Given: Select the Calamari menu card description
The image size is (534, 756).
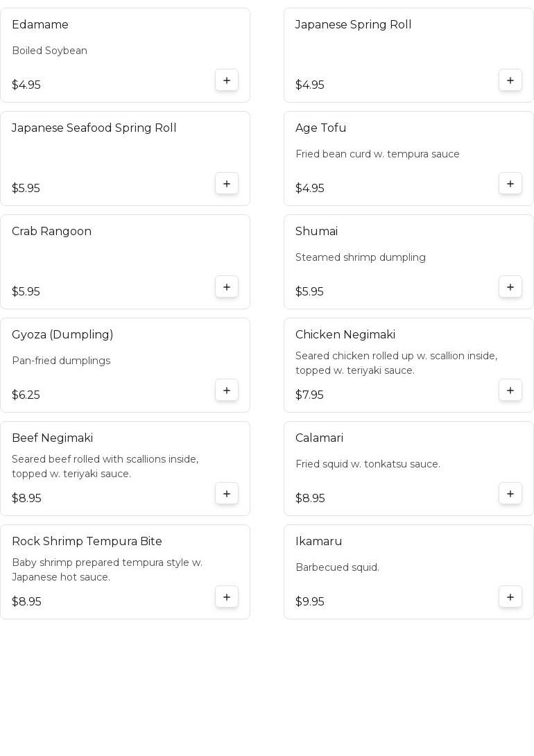Looking at the screenshot, I should (x=368, y=464).
